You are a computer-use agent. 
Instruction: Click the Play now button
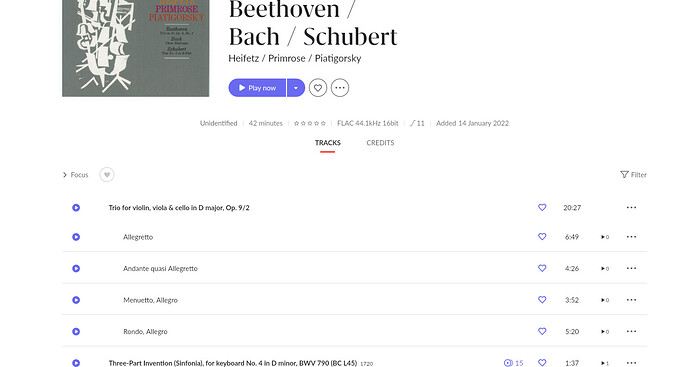click(257, 88)
